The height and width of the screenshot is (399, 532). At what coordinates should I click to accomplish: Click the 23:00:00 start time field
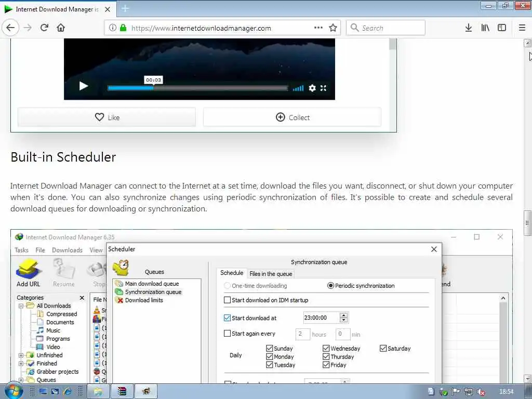click(x=321, y=317)
